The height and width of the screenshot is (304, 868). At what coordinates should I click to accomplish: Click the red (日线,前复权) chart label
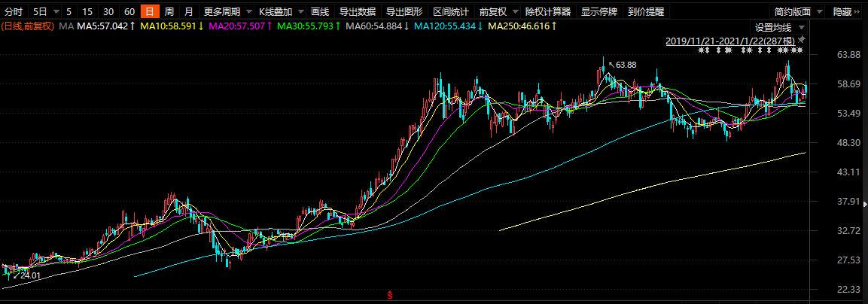pos(29,26)
